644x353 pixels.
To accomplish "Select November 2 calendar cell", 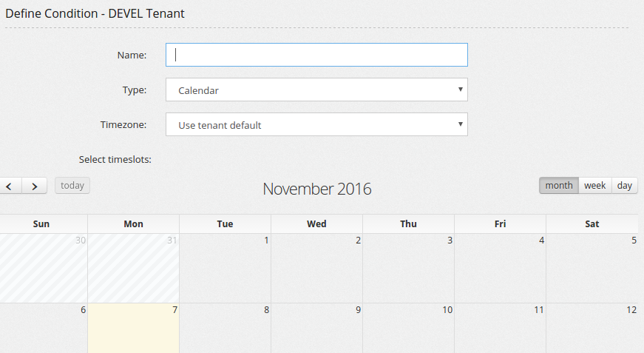I will pos(316,269).
